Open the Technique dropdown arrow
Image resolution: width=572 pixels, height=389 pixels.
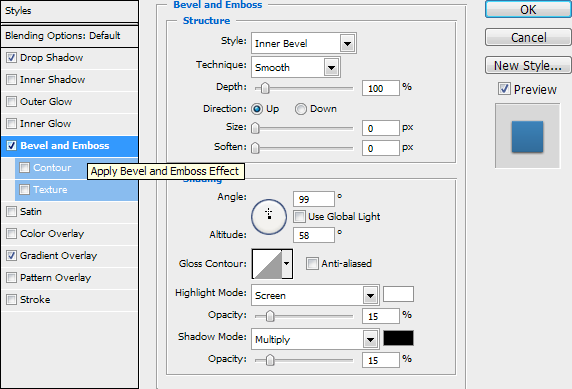pyautogui.click(x=331, y=68)
